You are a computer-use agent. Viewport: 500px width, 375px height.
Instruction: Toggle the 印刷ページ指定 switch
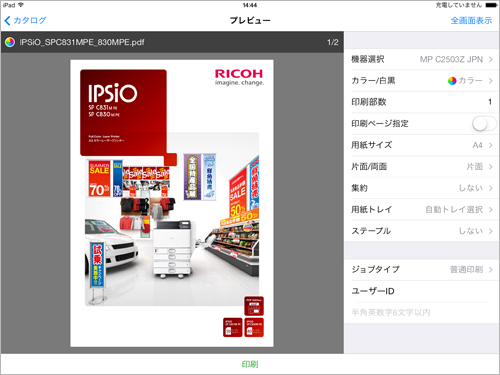pos(484,124)
